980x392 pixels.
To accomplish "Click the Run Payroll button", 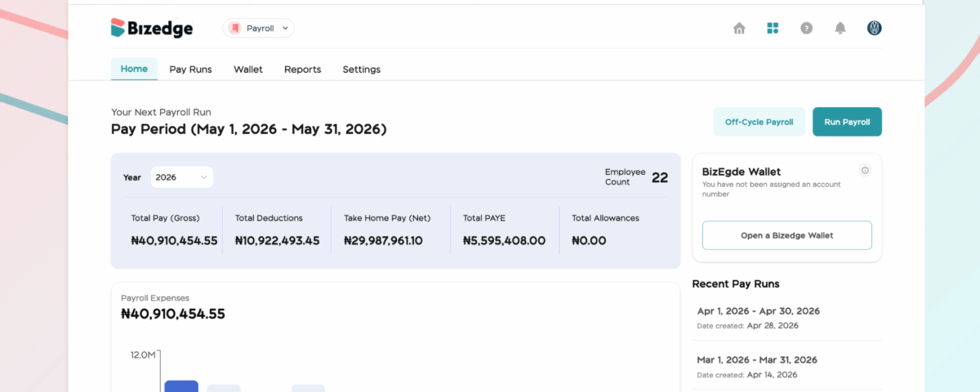I will point(847,122).
